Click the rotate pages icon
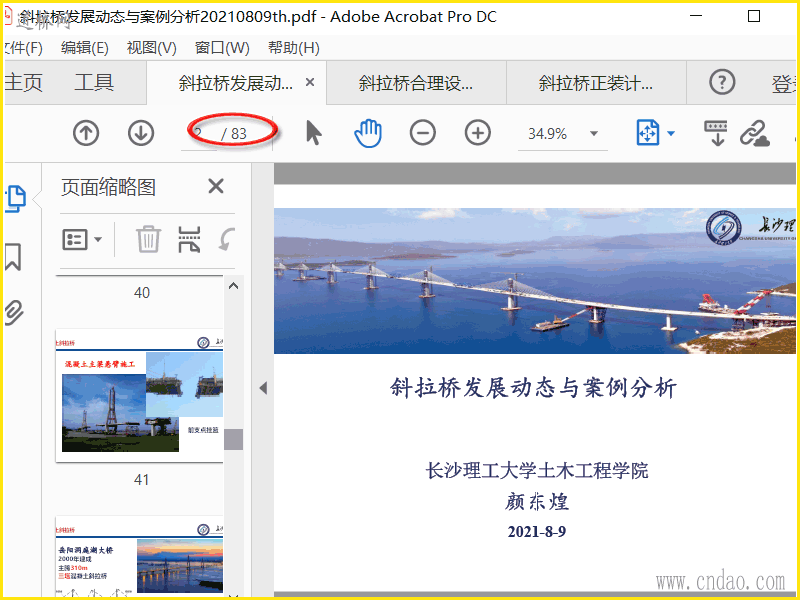 pyautogui.click(x=227, y=239)
